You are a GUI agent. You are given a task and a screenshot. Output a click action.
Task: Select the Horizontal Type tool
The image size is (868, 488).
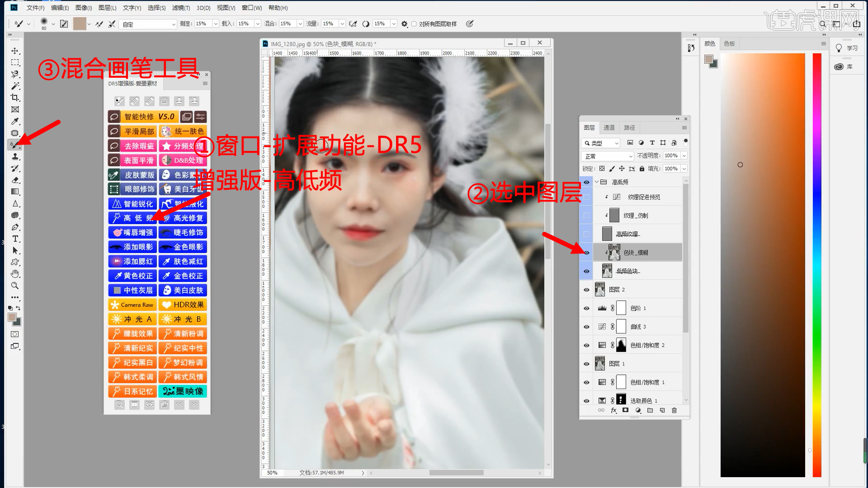pos(15,239)
